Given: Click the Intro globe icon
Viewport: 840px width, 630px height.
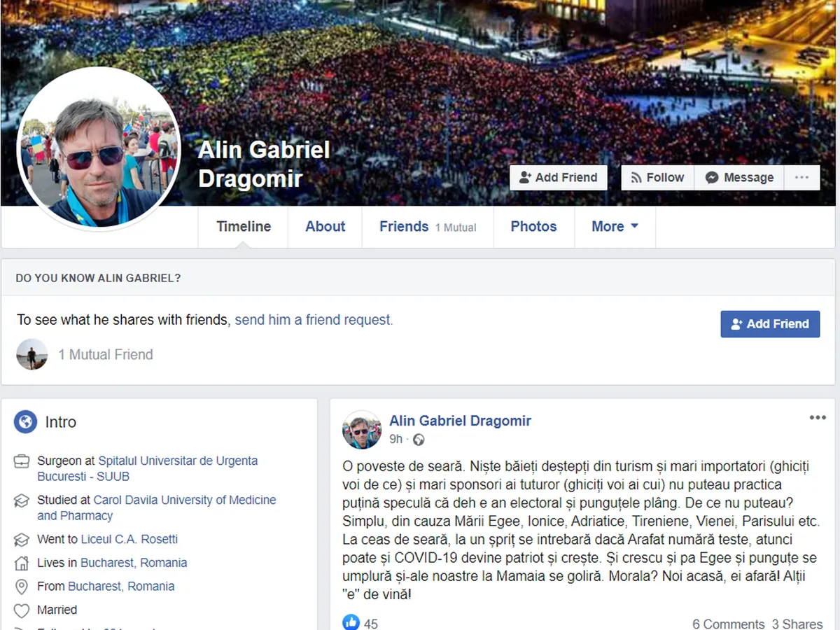Looking at the screenshot, I should (26, 422).
